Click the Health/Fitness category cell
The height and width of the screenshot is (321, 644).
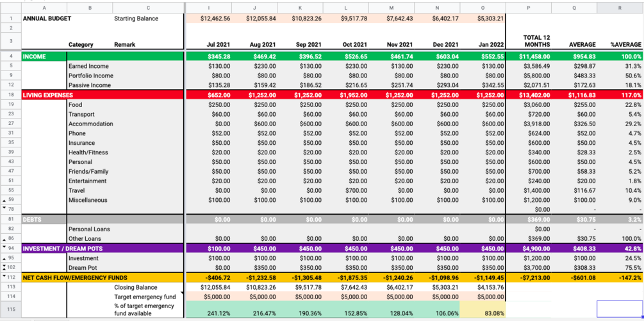pyautogui.click(x=90, y=152)
